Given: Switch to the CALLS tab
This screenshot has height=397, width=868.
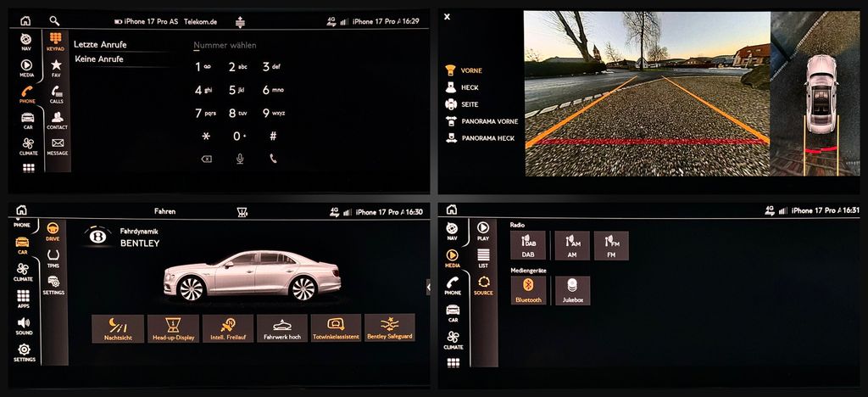Looking at the screenshot, I should [x=56, y=94].
